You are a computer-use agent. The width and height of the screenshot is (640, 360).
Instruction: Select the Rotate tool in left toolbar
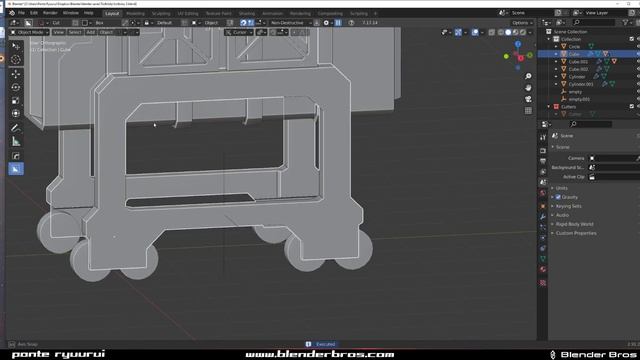point(16,87)
